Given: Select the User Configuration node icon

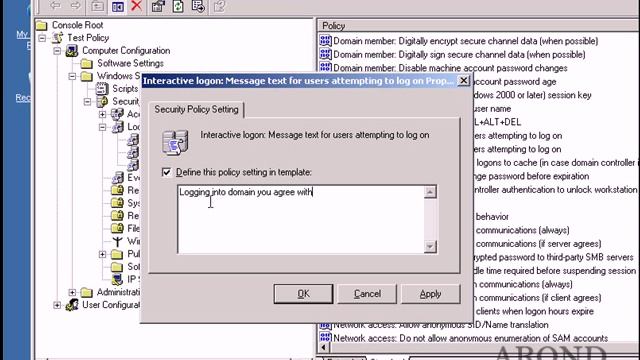Looking at the screenshot, I should pyautogui.click(x=72, y=305).
